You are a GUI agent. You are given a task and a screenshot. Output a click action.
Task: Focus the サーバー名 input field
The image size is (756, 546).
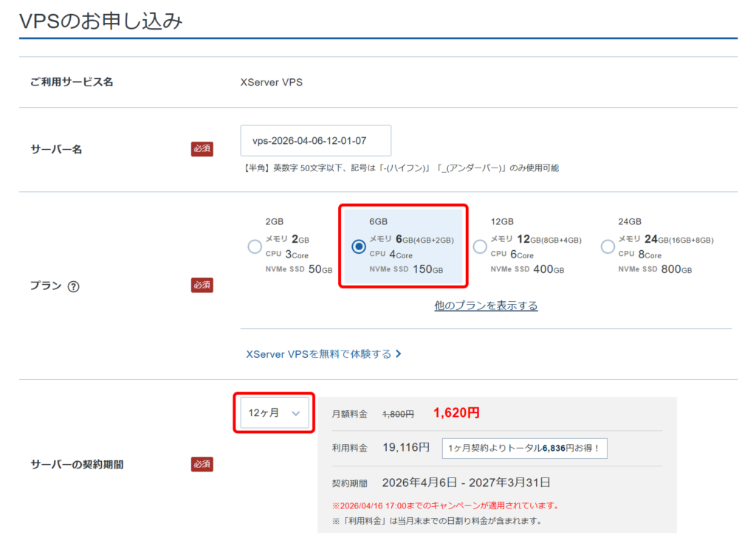pyautogui.click(x=315, y=140)
